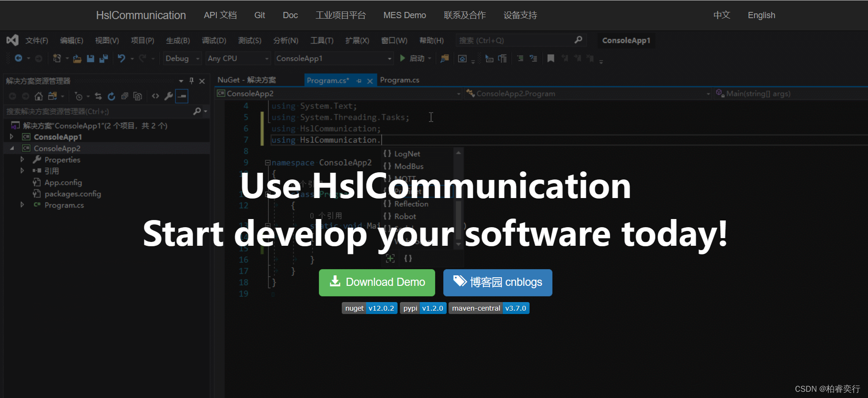
Task: Click the view code angle-brackets icon
Action: (155, 96)
